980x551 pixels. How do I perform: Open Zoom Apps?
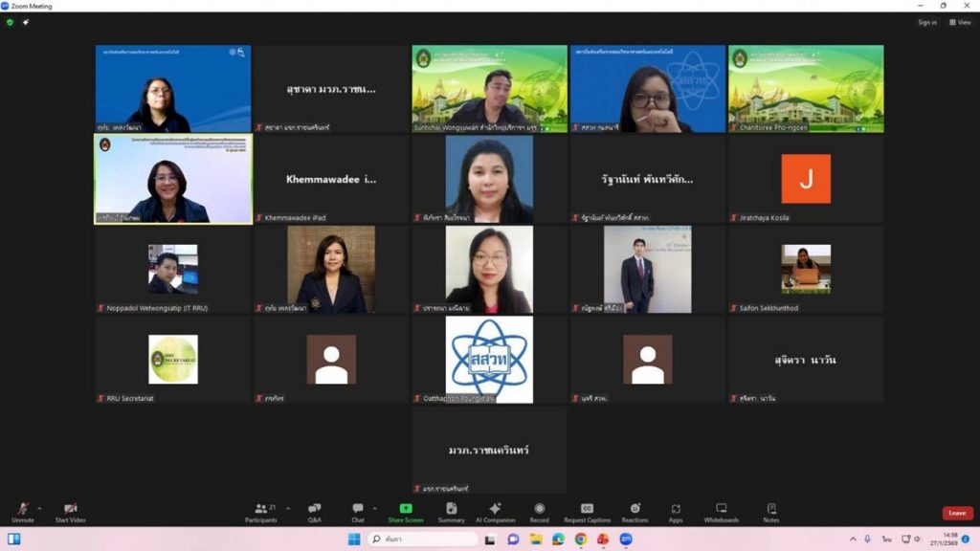tap(676, 512)
